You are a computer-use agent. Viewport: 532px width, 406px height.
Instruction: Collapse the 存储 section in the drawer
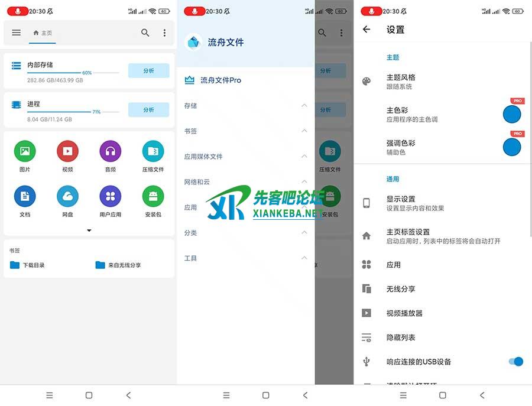(x=304, y=106)
